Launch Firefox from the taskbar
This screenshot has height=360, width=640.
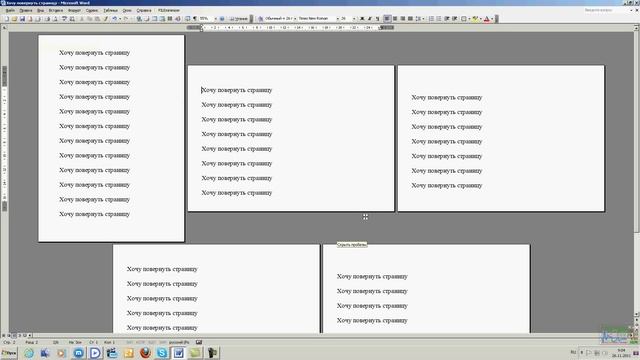[x=145, y=353]
